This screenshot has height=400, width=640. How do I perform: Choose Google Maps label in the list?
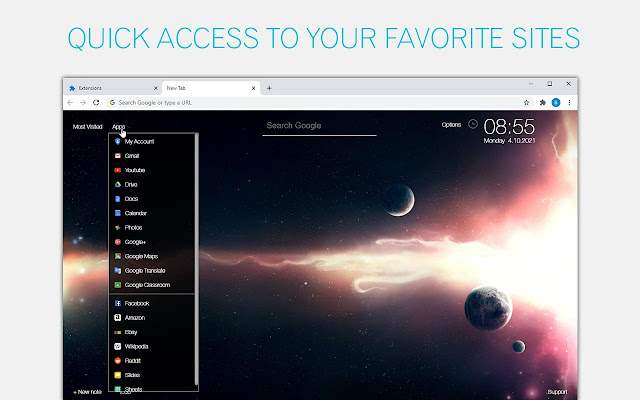point(141,256)
